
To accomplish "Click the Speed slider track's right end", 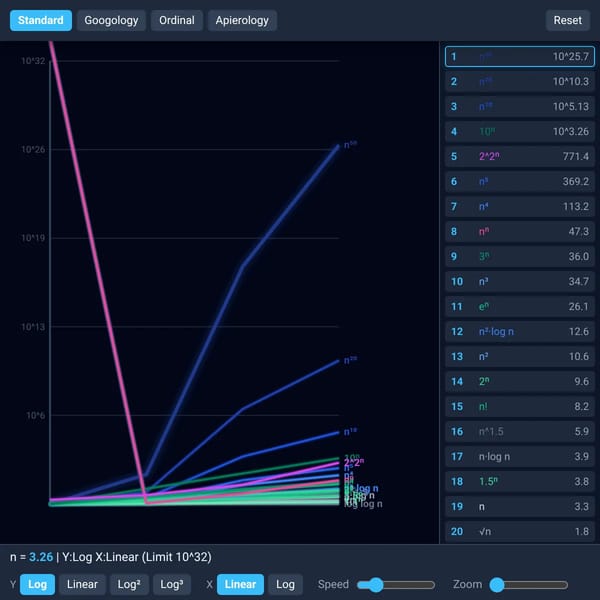I will pyautogui.click(x=432, y=585).
